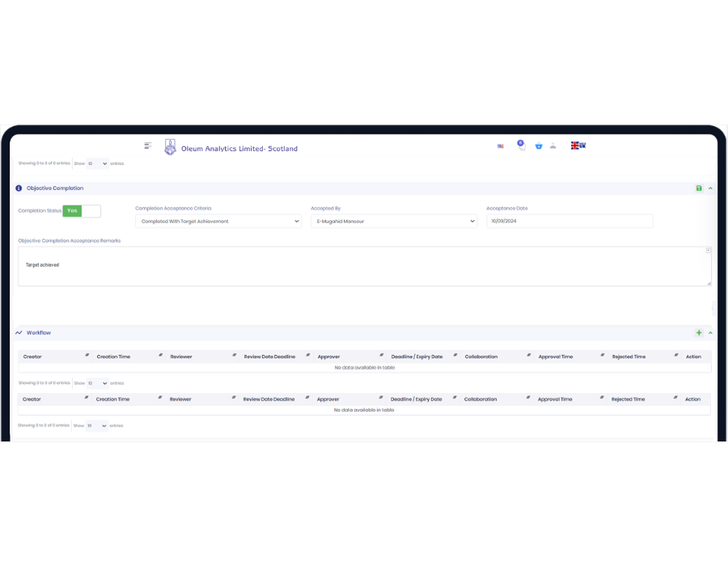The width and height of the screenshot is (728, 566).
Task: Select the US flag language icon
Action: 501,146
